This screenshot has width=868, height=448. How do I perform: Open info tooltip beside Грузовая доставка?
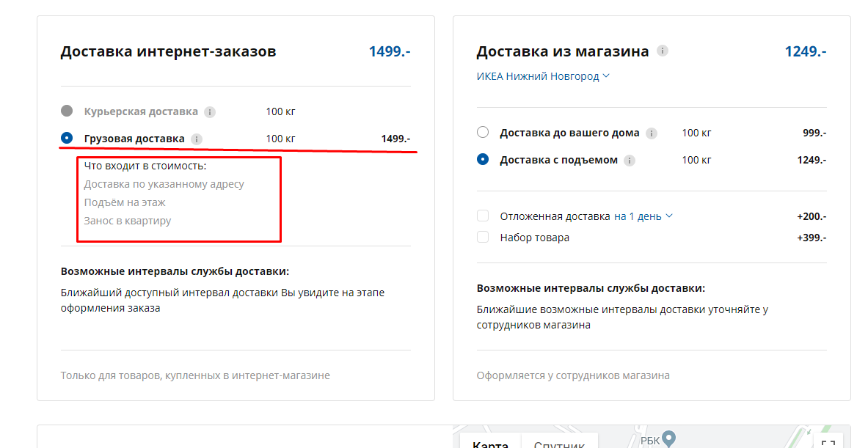pyautogui.click(x=197, y=139)
